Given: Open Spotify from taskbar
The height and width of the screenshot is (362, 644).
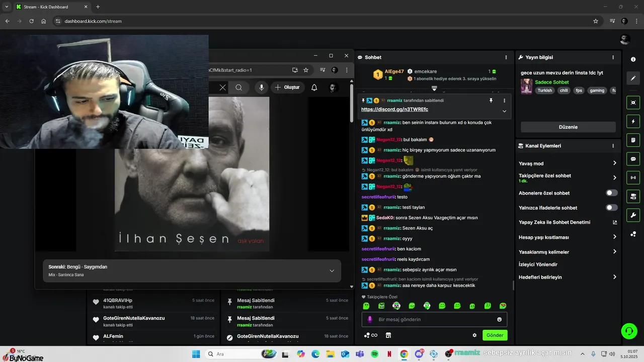Looking at the screenshot, I should coord(375,354).
